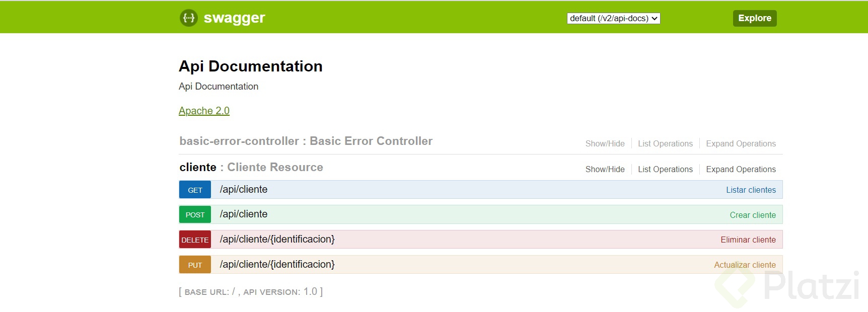
Task: Click the Api Documentation heading
Action: [x=250, y=66]
